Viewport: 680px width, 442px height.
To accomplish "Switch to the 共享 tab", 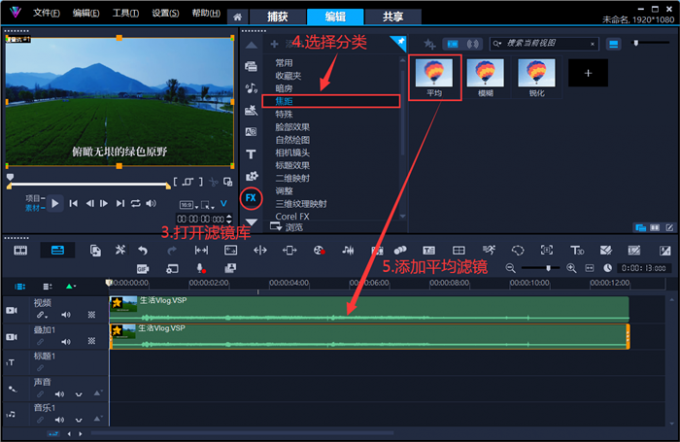I will 378,17.
